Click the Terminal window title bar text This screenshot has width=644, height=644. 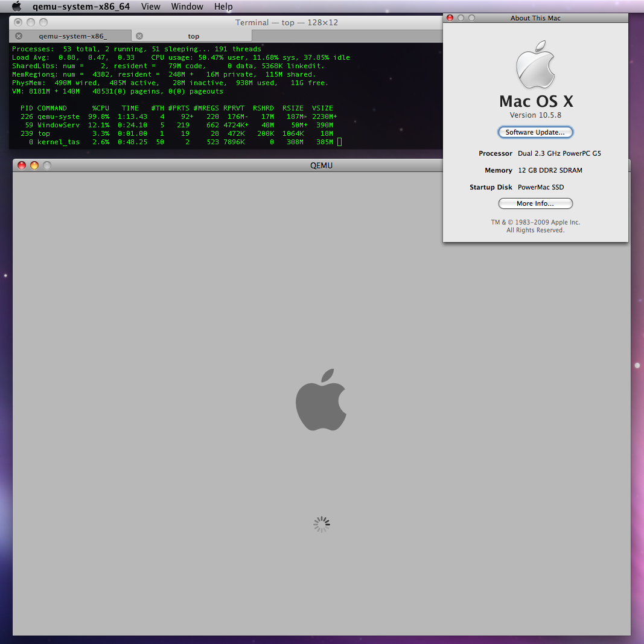point(286,22)
